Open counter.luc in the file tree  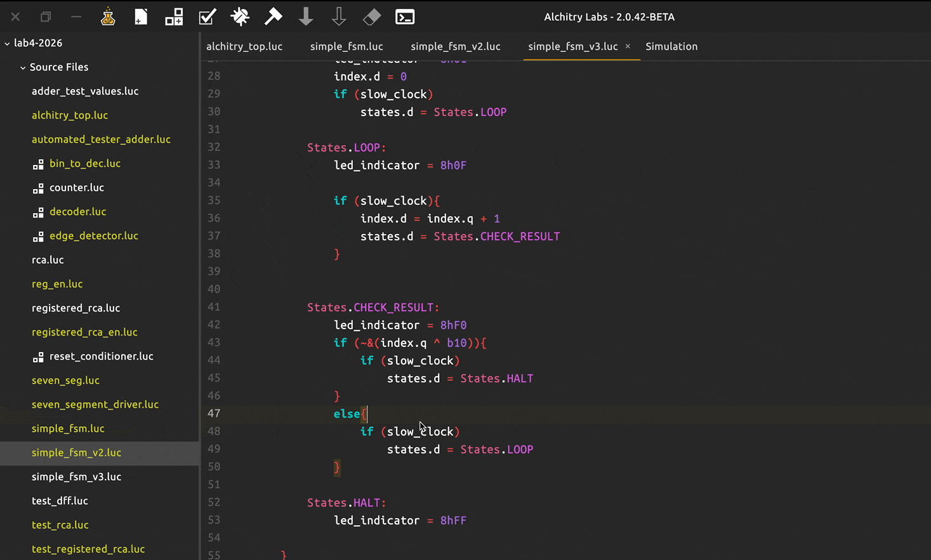coord(77,188)
